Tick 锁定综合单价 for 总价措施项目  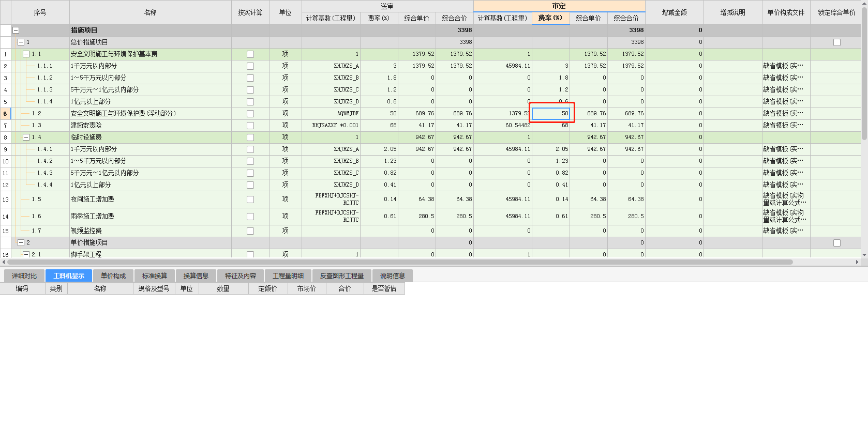(x=837, y=42)
